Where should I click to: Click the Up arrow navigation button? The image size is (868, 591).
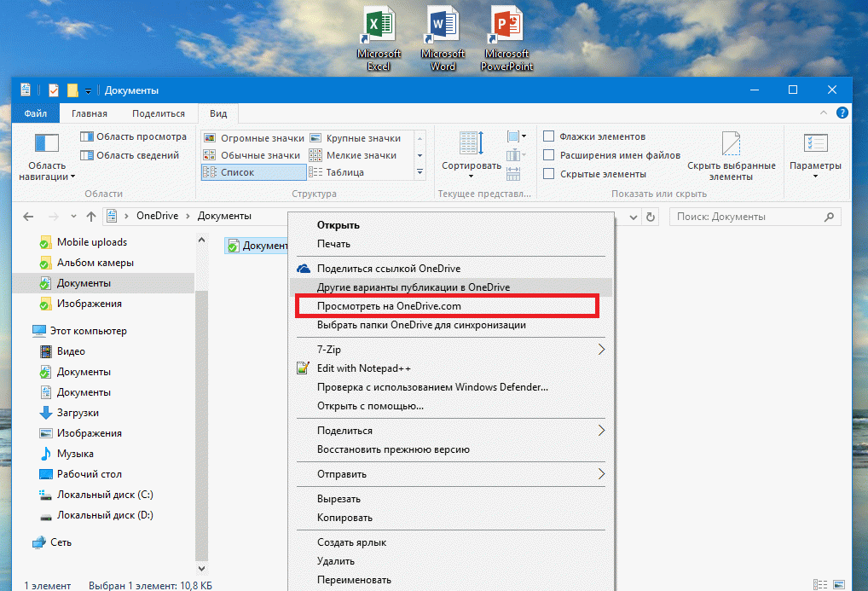90,217
